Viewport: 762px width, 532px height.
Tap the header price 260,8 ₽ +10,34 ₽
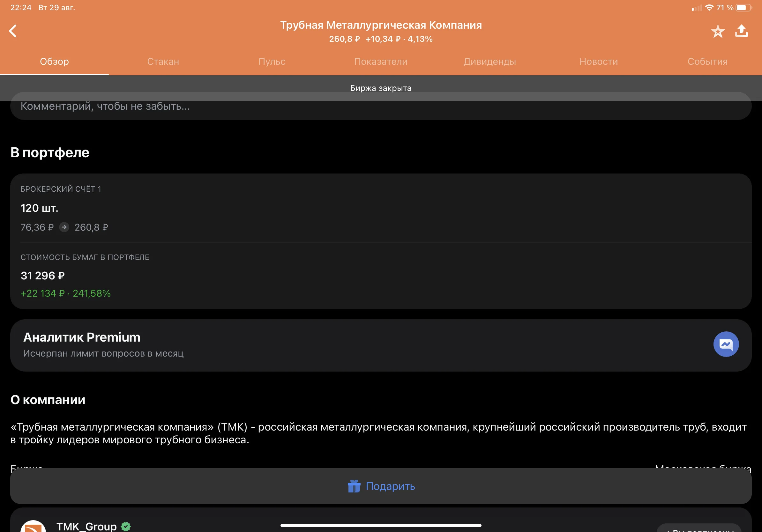point(381,39)
